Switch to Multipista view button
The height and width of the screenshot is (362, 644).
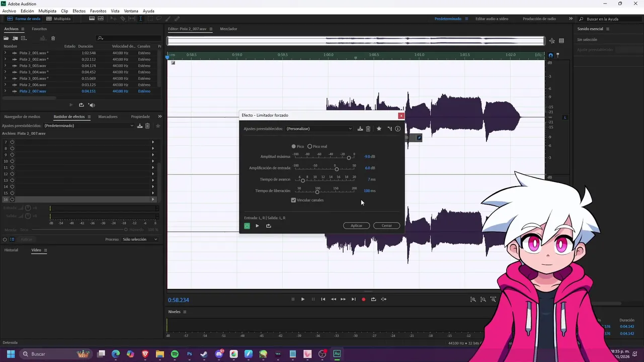(x=58, y=19)
